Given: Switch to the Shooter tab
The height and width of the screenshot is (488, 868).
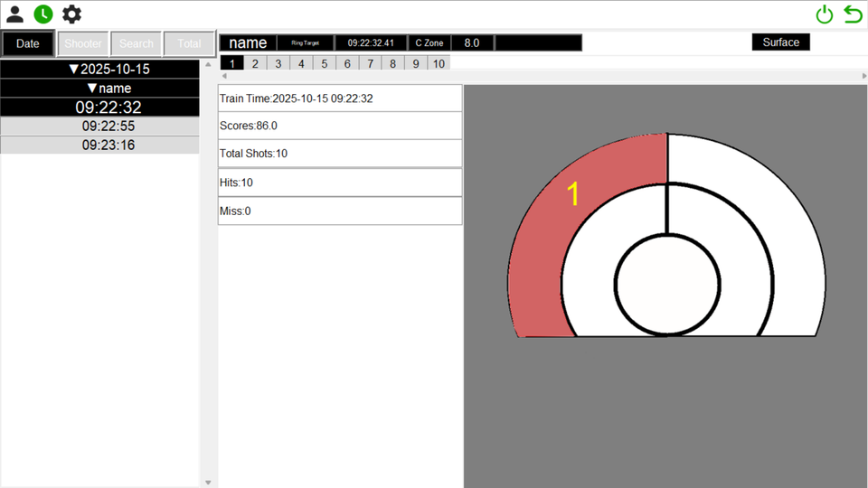Looking at the screenshot, I should (x=83, y=43).
